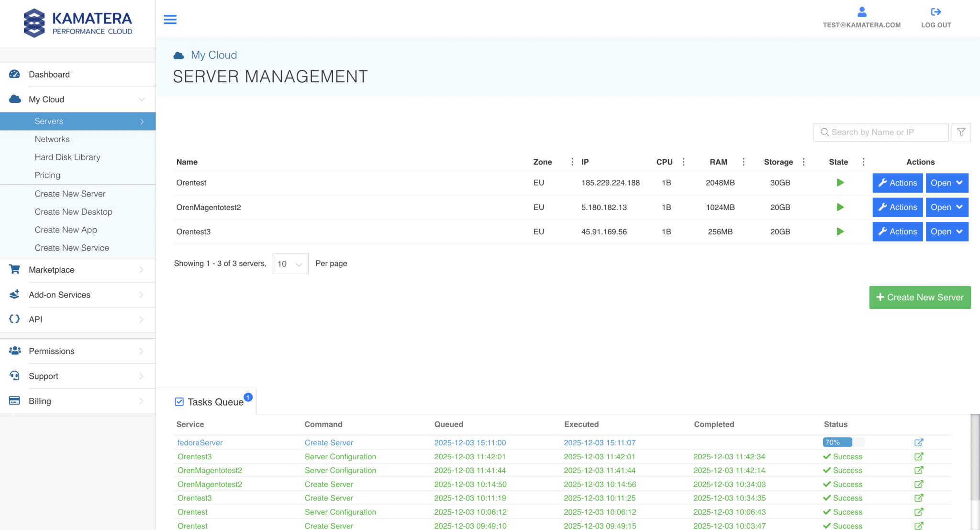
Task: Expand Open dropdown for Orentest3
Action: pyautogui.click(x=947, y=232)
